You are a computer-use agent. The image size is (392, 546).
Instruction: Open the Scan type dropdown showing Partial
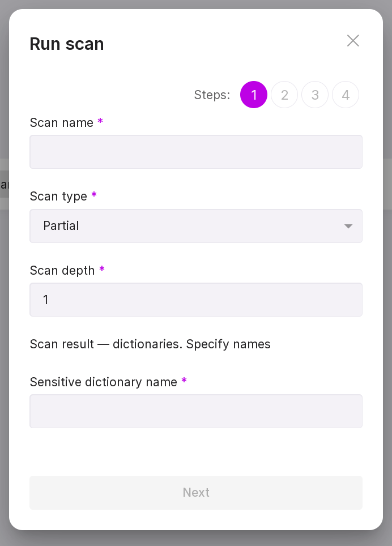187,226
